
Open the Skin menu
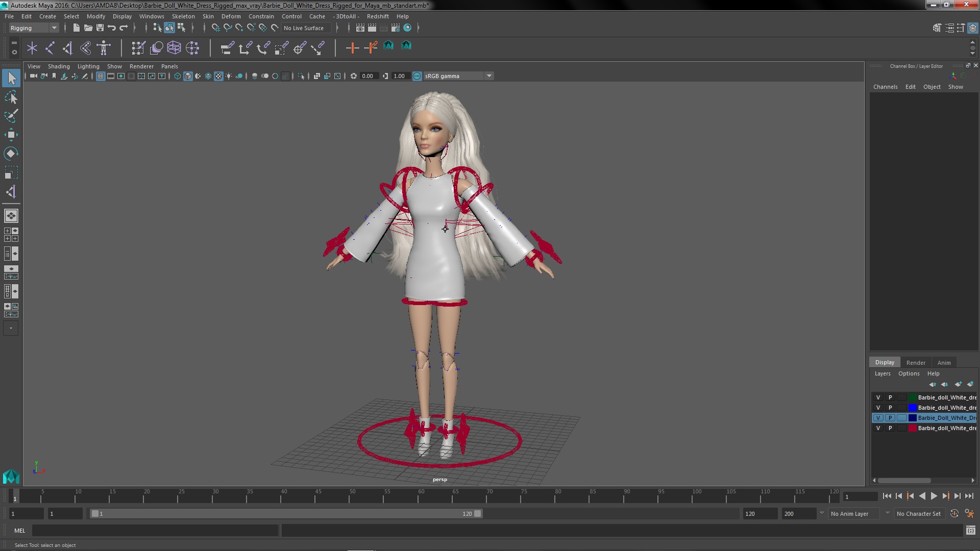(208, 16)
